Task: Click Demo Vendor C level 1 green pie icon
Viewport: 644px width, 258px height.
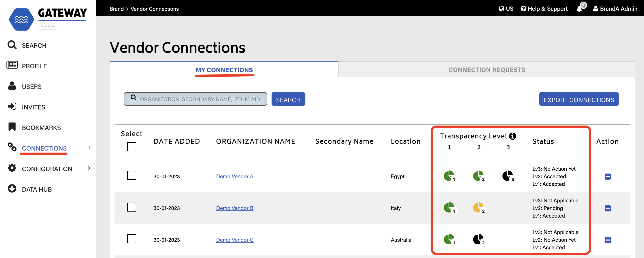Action: pyautogui.click(x=449, y=239)
